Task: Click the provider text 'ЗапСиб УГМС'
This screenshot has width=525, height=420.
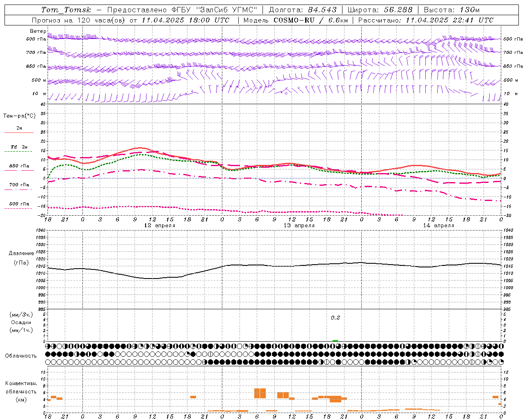Action: [x=227, y=10]
